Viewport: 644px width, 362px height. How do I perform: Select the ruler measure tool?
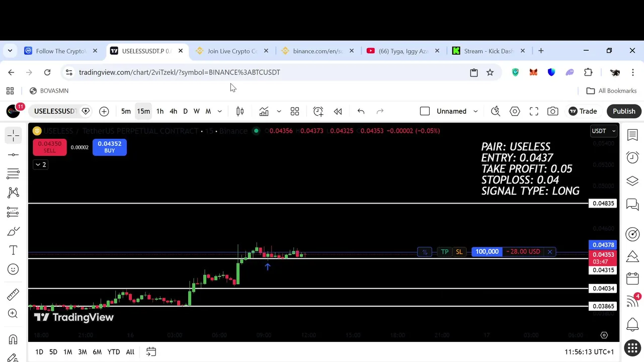point(13,294)
